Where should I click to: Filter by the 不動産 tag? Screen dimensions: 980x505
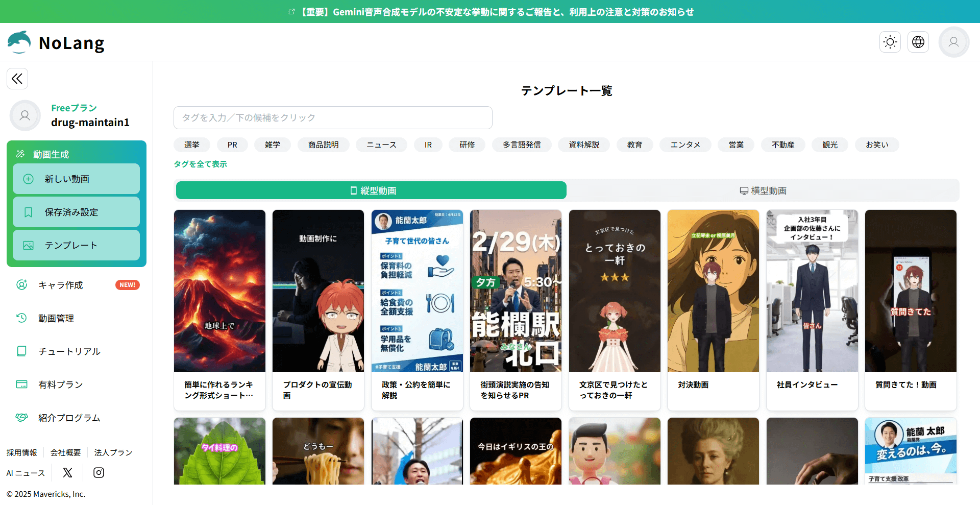click(x=782, y=145)
